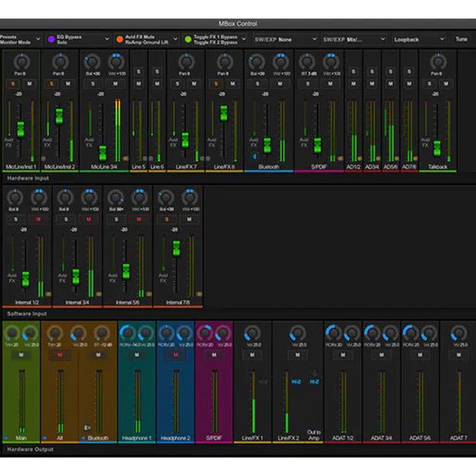Viewport: 476px width, 476px height.
Task: Click the green Toggle FX 1 Bypass indicator
Action: 188,39
